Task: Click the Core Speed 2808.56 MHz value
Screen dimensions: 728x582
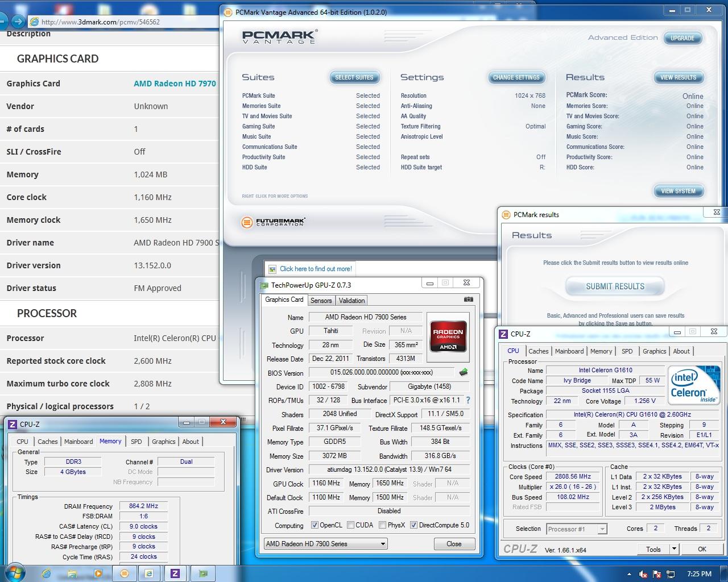Action: (x=573, y=477)
